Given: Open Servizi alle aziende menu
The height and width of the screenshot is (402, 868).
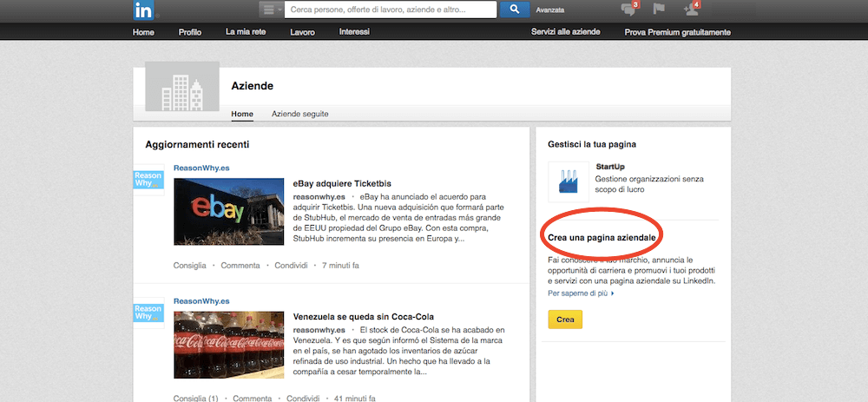Looking at the screenshot, I should [566, 32].
